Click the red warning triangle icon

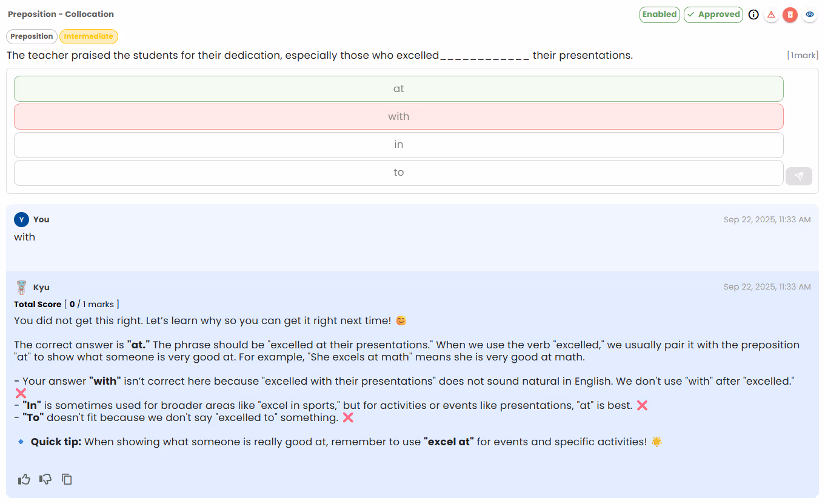pos(771,15)
